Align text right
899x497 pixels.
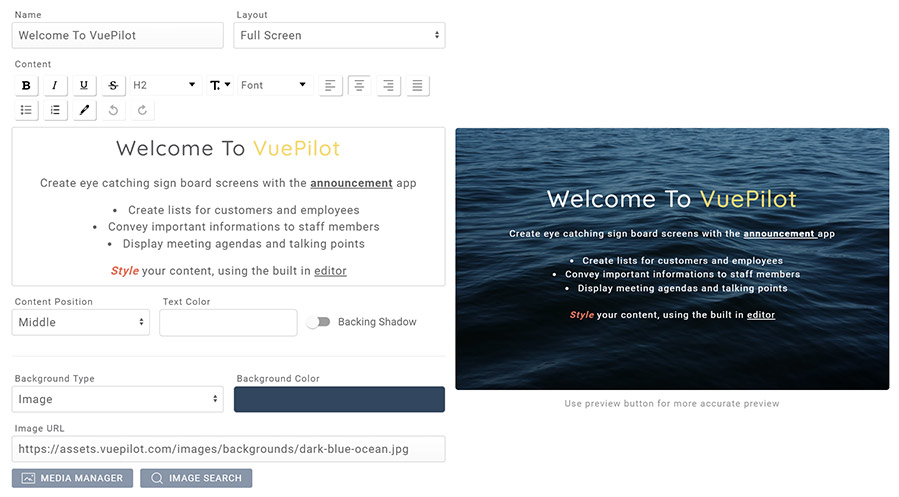tap(388, 85)
